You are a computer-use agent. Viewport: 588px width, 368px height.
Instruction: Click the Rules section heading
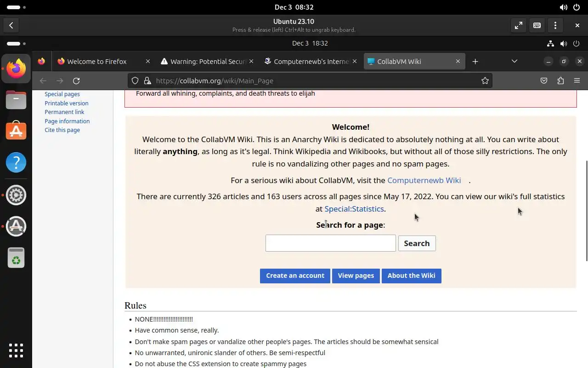pyautogui.click(x=135, y=305)
